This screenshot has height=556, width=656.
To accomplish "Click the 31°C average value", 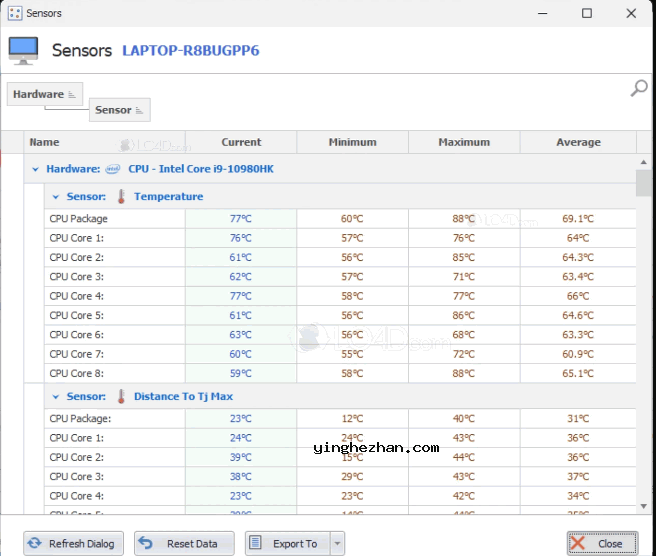I will tap(578, 419).
